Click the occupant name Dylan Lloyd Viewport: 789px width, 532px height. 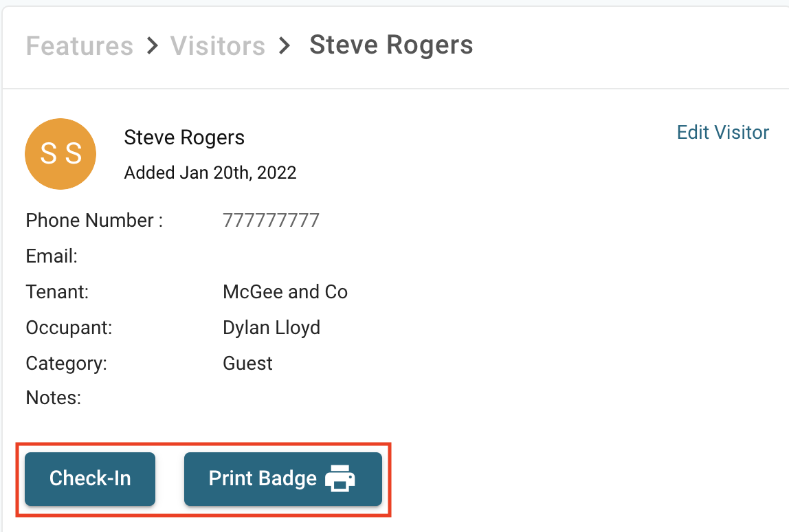pyautogui.click(x=271, y=328)
